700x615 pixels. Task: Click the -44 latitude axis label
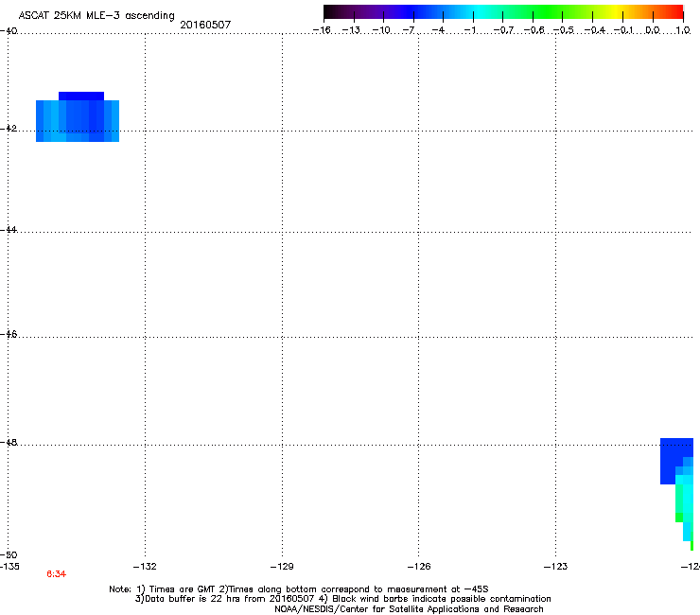click(9, 230)
